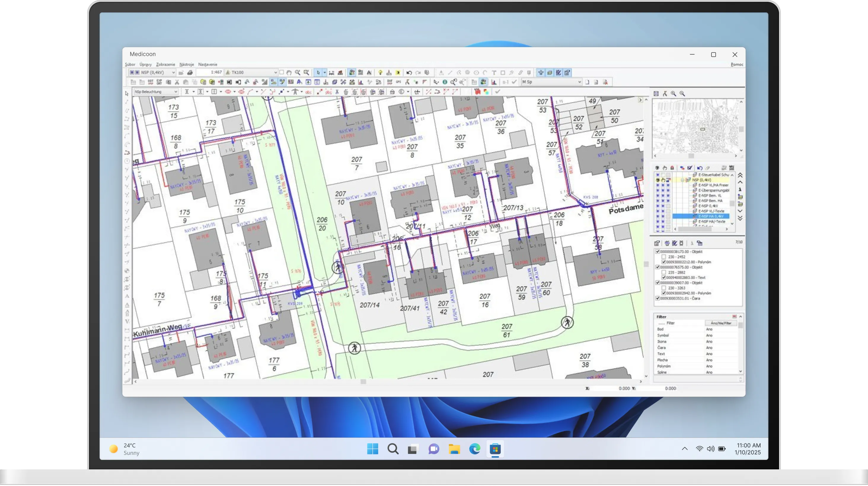868x486 pixels.
Task: Click the red lock icon in layer panel
Action: click(x=672, y=168)
